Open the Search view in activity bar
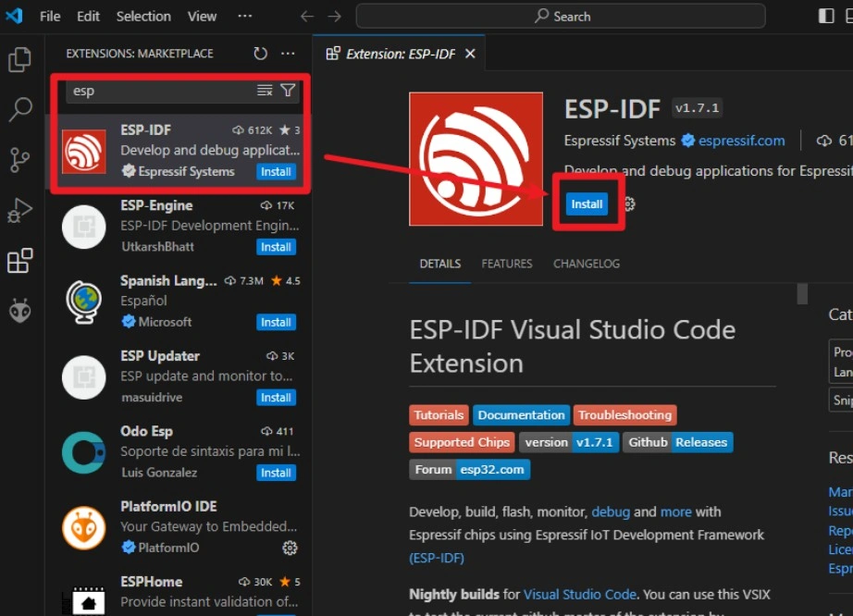Image resolution: width=853 pixels, height=616 pixels. [x=19, y=110]
